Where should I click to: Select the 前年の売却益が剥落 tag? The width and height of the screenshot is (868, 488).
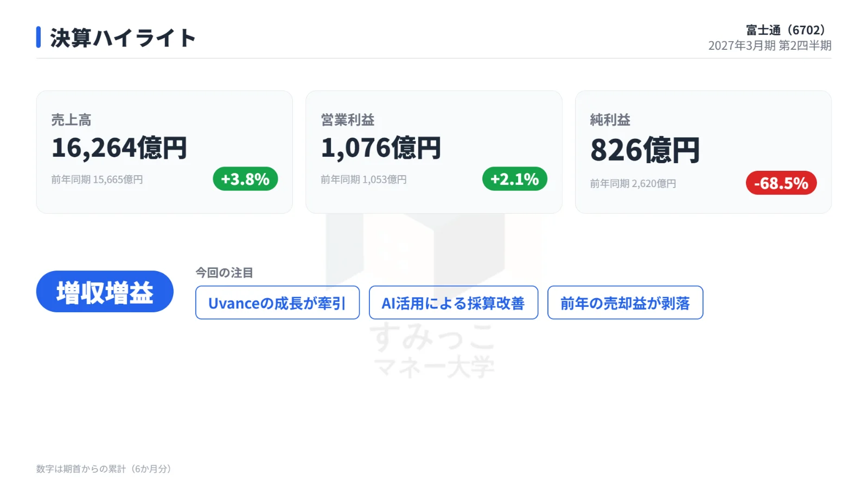(x=625, y=303)
